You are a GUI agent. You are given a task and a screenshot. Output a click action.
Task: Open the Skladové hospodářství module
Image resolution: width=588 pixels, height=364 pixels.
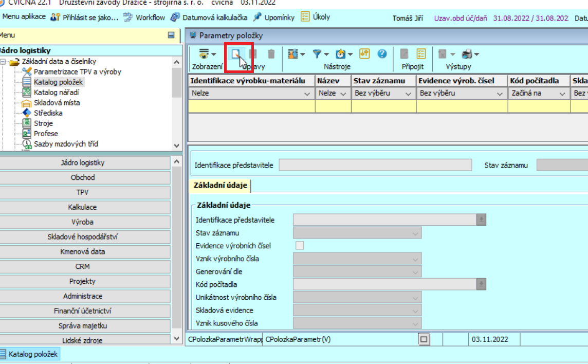coord(83,237)
